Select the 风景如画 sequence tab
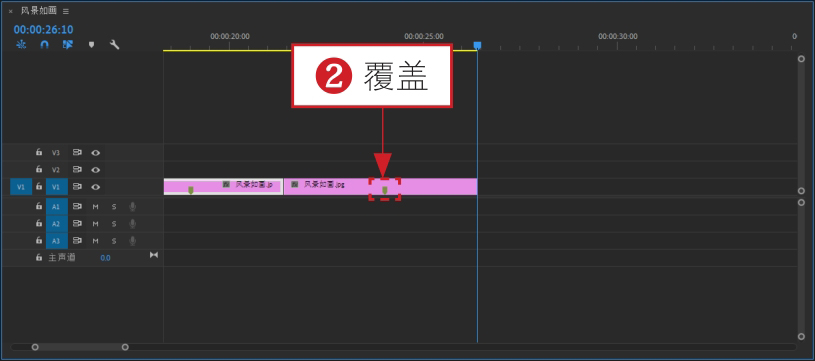Screen dimensions: 815x361 click(x=39, y=11)
